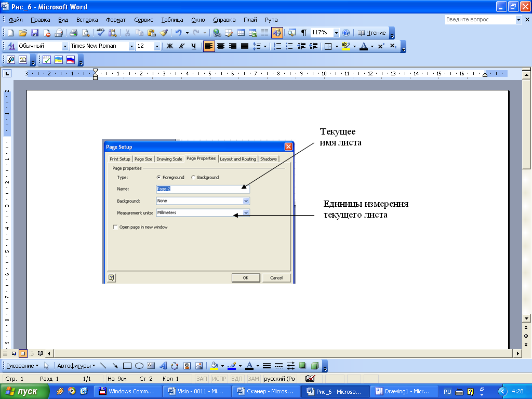Viewport: 532px width, 399px height.
Task: Apply the yellow highlight color button
Action: [345, 46]
